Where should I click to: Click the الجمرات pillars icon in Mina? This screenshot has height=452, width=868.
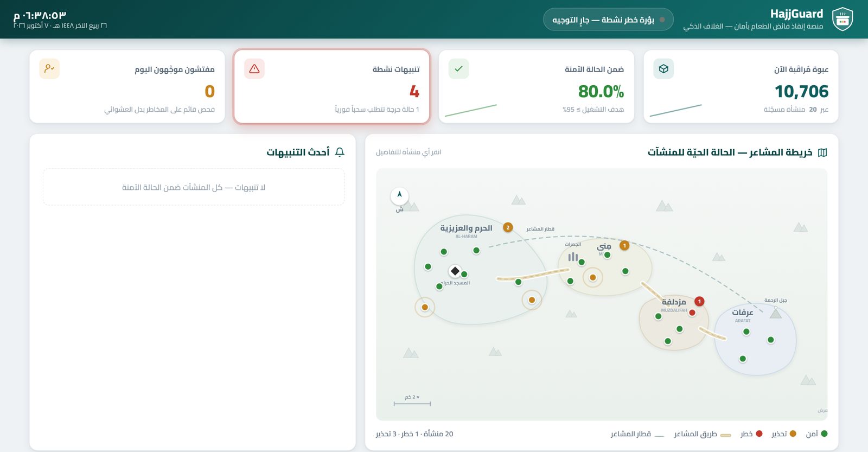(x=573, y=257)
